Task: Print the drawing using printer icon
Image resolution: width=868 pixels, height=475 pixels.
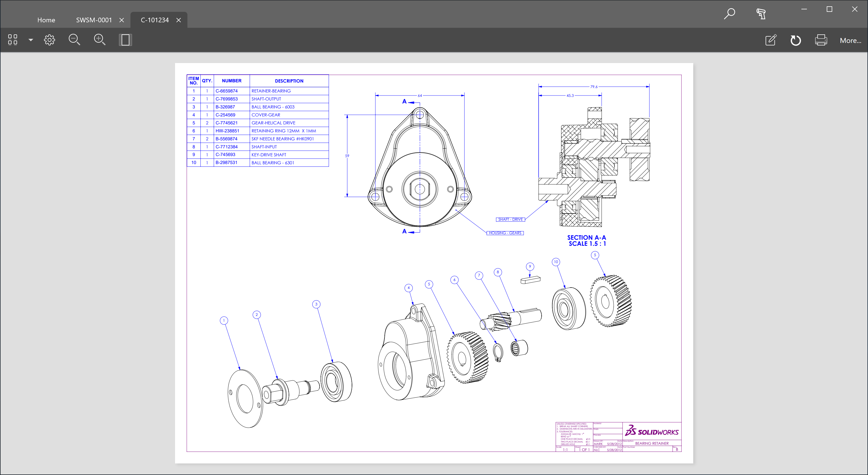Action: 821,40
